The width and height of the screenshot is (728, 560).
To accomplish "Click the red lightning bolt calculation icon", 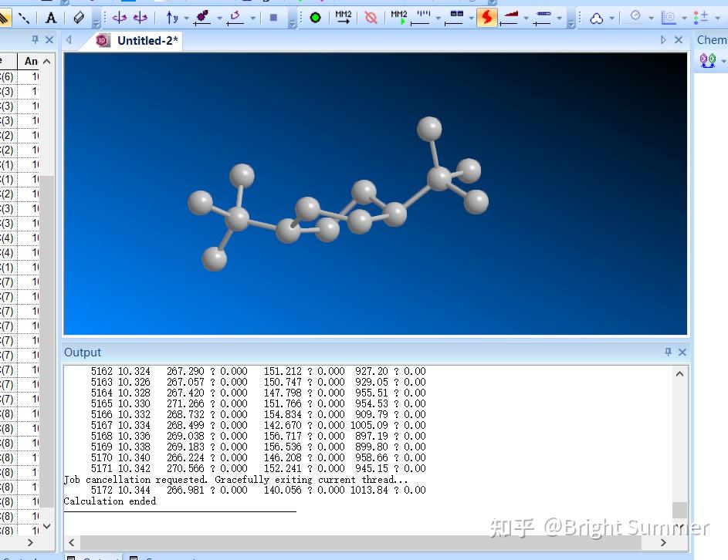I will [x=486, y=18].
